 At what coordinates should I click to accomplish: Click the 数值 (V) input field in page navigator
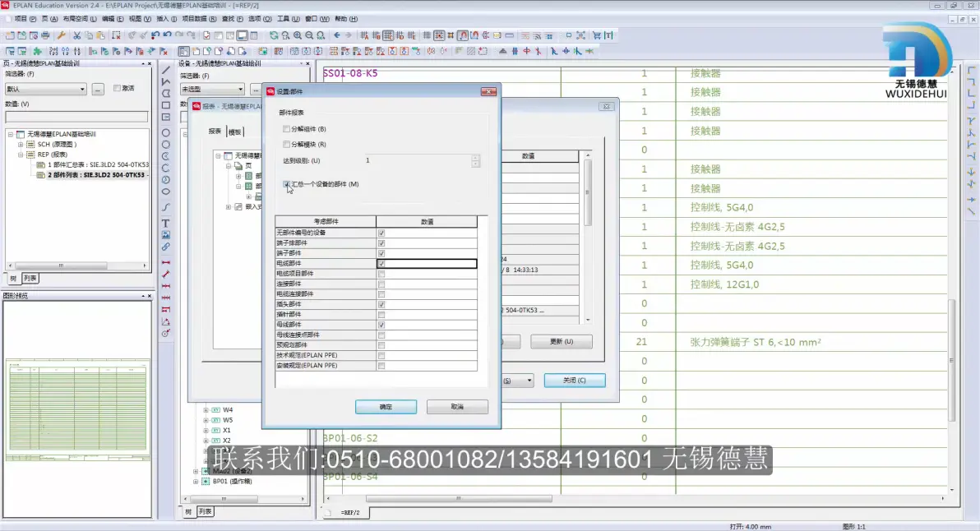(x=76, y=117)
